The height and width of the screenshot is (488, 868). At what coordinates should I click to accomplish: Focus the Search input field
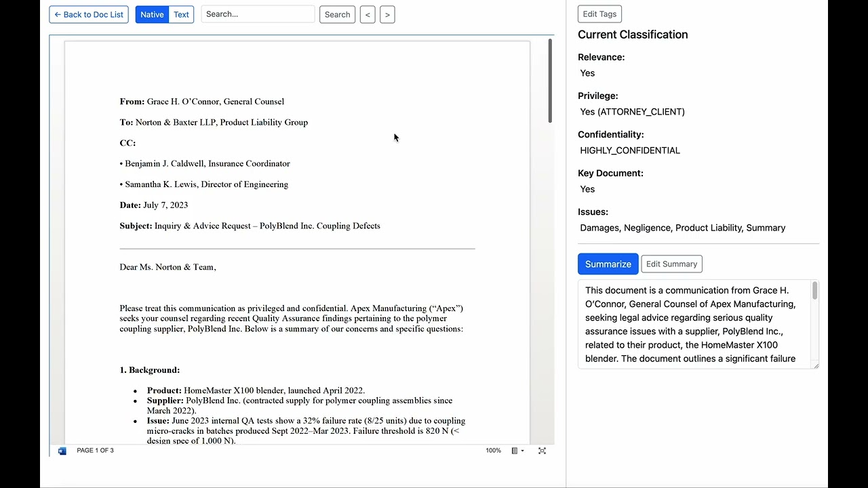258,14
